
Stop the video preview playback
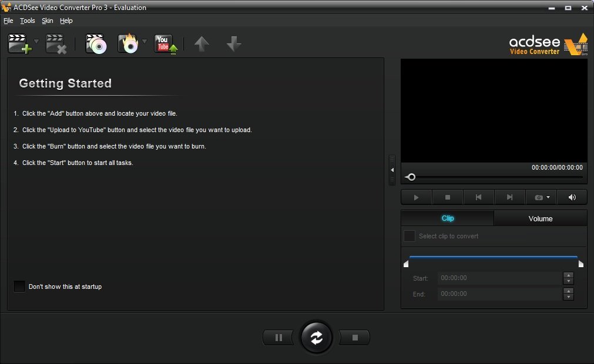(x=447, y=197)
